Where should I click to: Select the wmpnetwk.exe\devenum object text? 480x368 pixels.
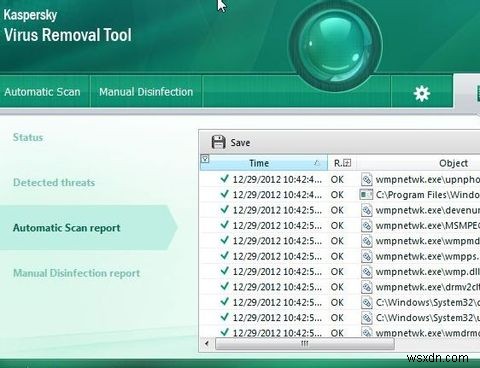[x=428, y=210]
